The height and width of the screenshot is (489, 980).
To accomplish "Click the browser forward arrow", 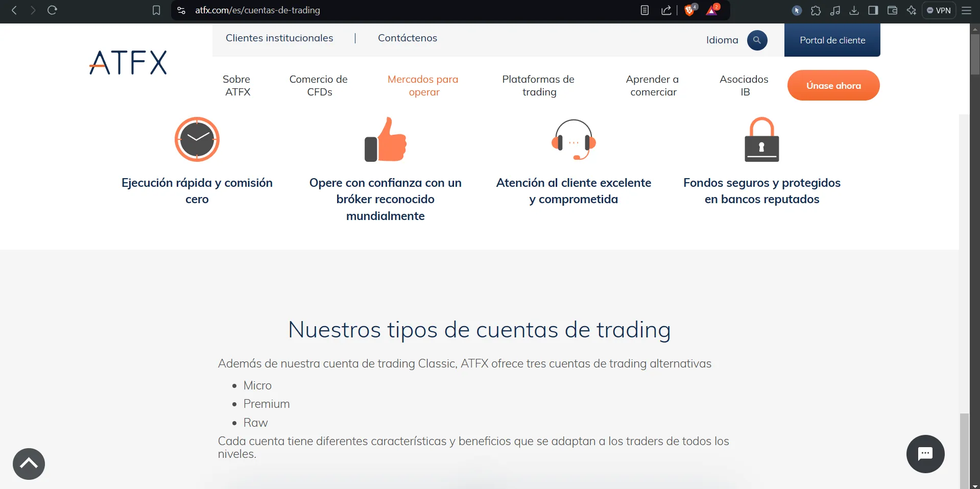I will (33, 10).
